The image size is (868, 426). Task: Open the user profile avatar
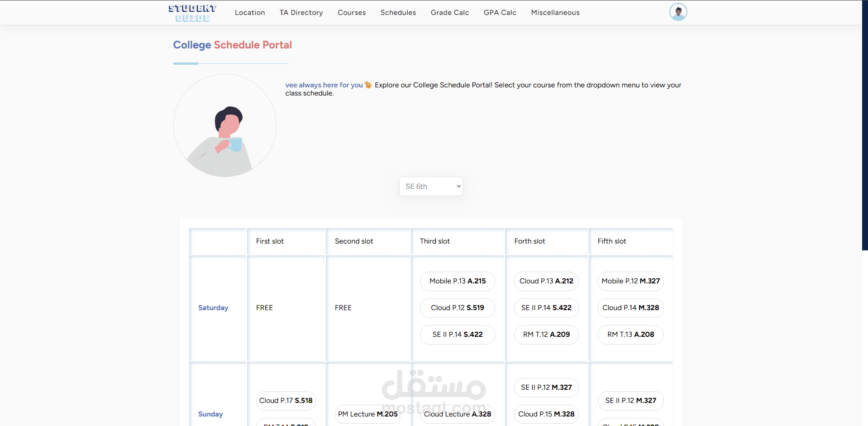(678, 12)
